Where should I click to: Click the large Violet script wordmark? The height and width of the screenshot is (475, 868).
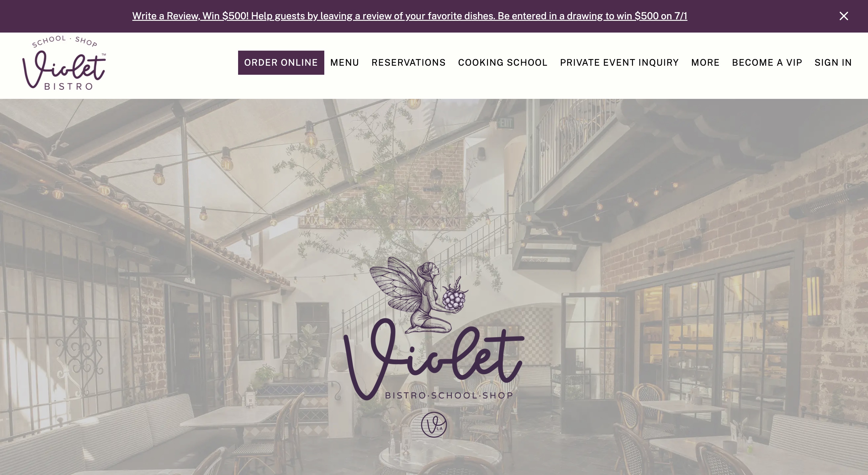pos(434,359)
